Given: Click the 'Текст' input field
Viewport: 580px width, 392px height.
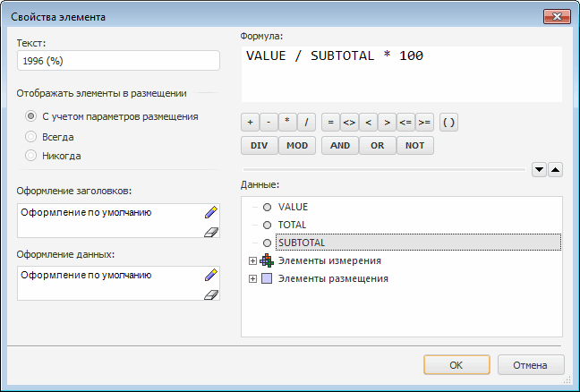Looking at the screenshot, I should point(118,60).
